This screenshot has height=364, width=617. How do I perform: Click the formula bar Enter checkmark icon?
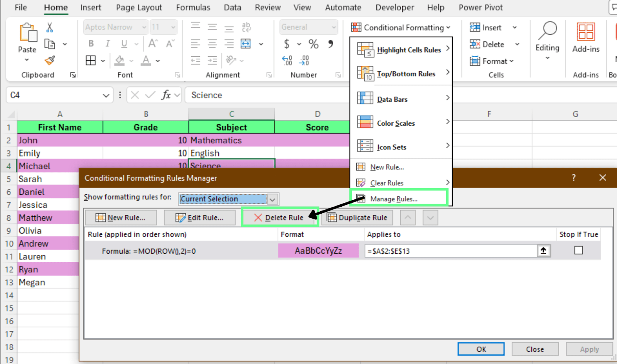point(150,95)
